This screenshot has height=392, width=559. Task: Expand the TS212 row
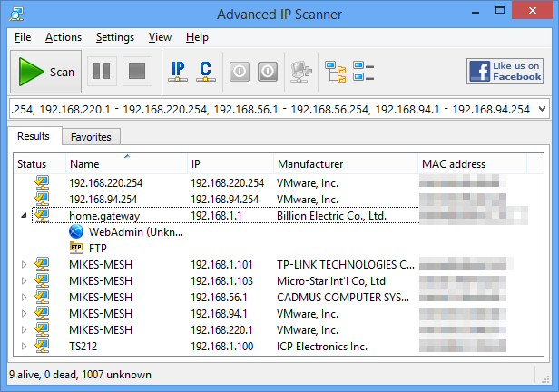click(x=24, y=347)
